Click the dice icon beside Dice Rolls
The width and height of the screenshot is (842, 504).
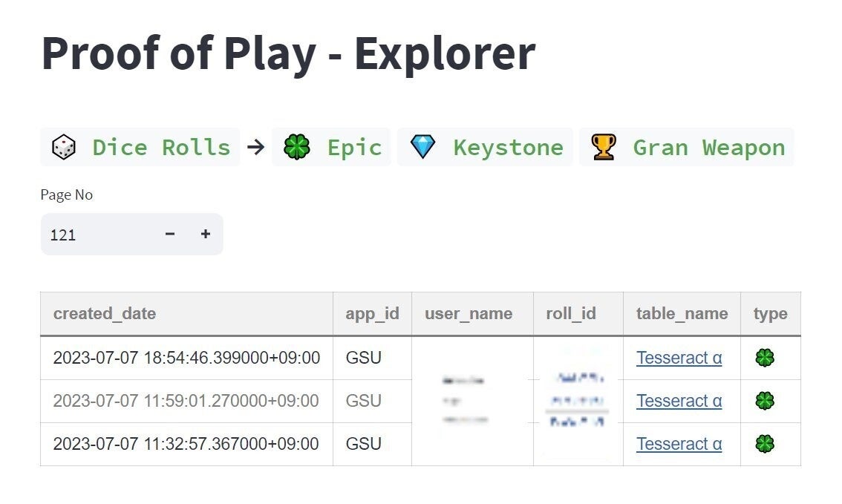tap(64, 147)
